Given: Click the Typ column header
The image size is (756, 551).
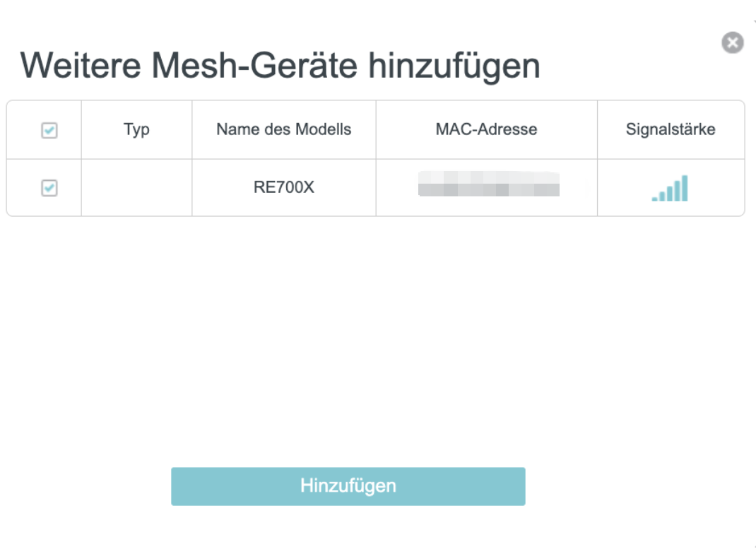Looking at the screenshot, I should pyautogui.click(x=136, y=129).
